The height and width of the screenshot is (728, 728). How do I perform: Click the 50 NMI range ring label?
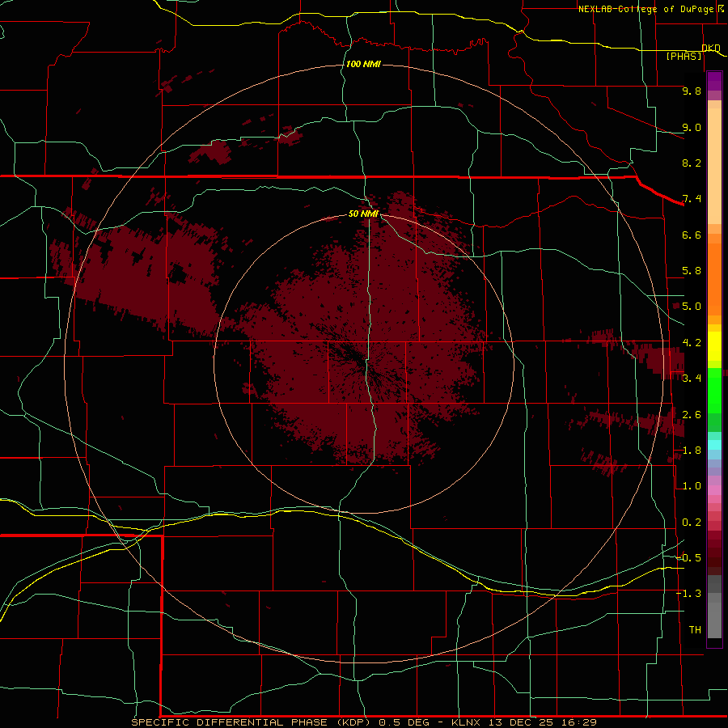pyautogui.click(x=363, y=214)
